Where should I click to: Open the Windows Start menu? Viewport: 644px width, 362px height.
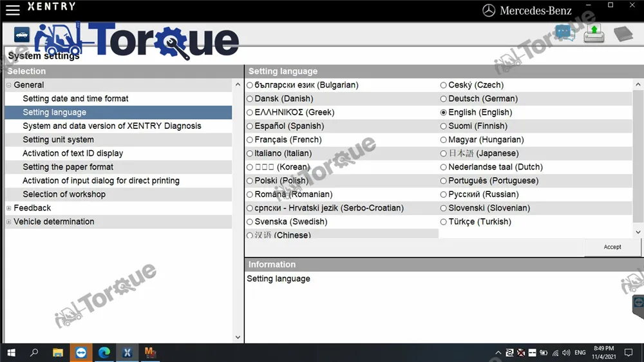pos(12,352)
